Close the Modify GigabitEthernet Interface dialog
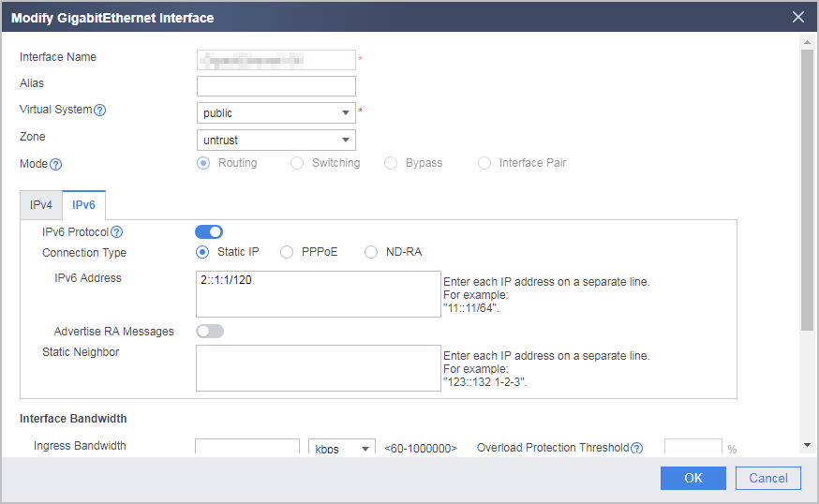 pyautogui.click(x=798, y=17)
